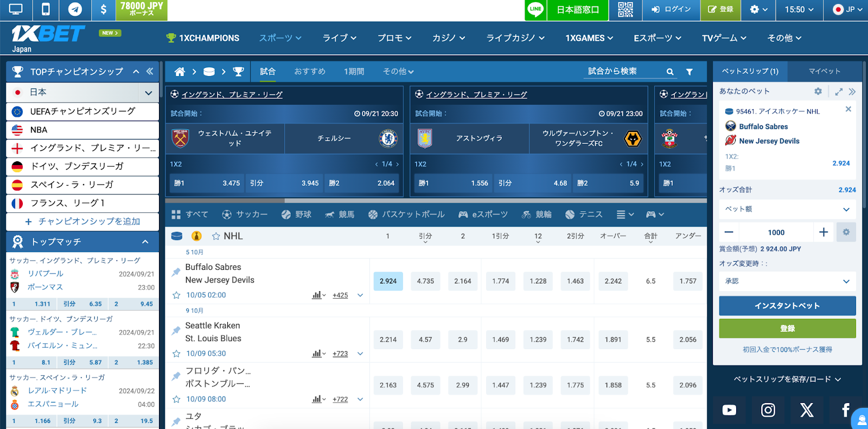Click the ログイン button
Image resolution: width=868 pixels, height=429 pixels.
coord(671,9)
